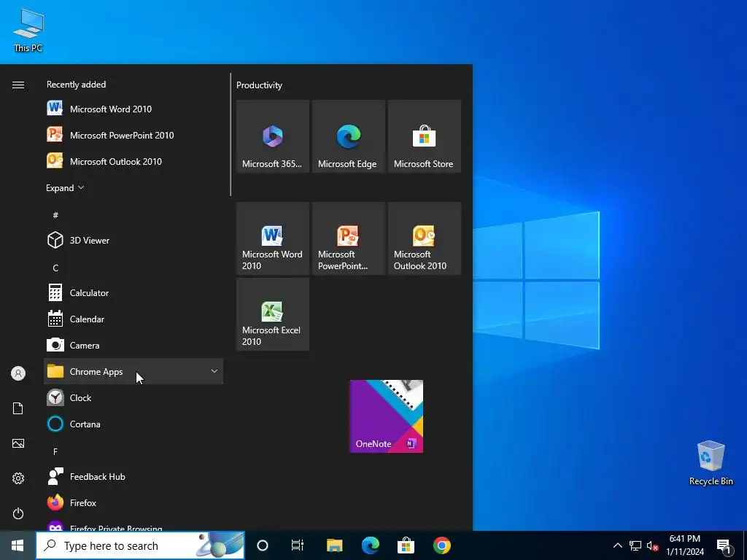
Task: Click the Microsoft PowerPoint tile
Action: click(x=349, y=238)
